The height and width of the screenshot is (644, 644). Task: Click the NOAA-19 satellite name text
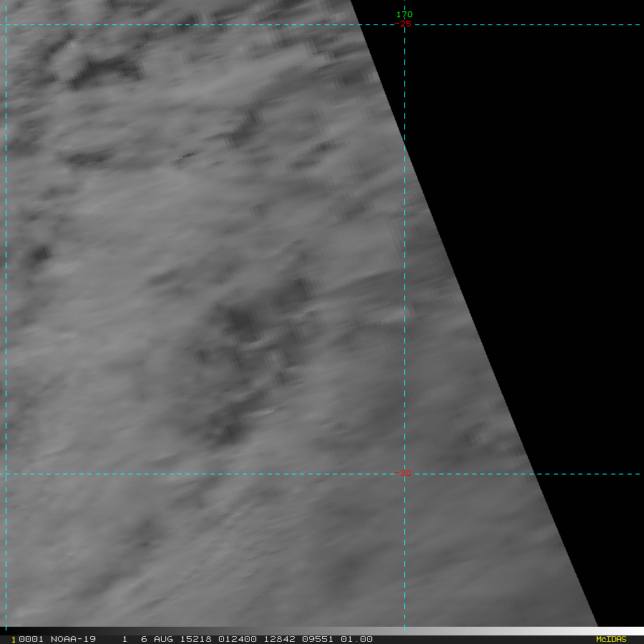click(73, 639)
